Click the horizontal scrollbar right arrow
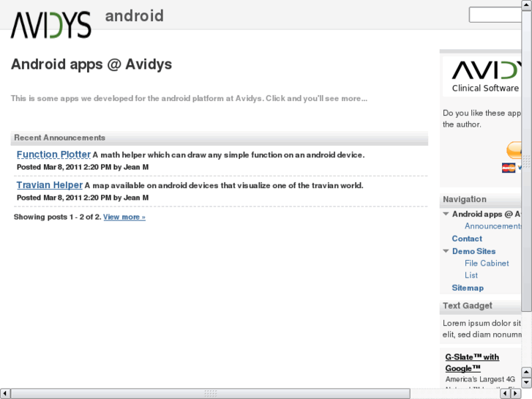This screenshot has height=399, width=532. [x=516, y=394]
